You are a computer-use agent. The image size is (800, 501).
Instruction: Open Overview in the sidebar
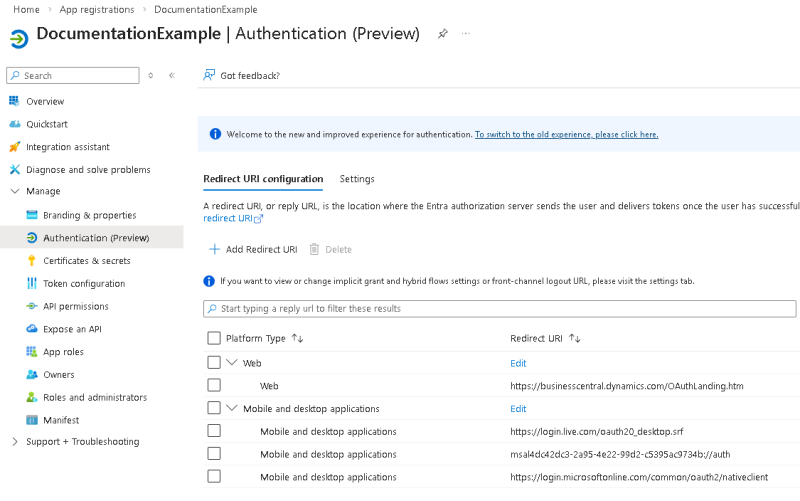tap(45, 101)
